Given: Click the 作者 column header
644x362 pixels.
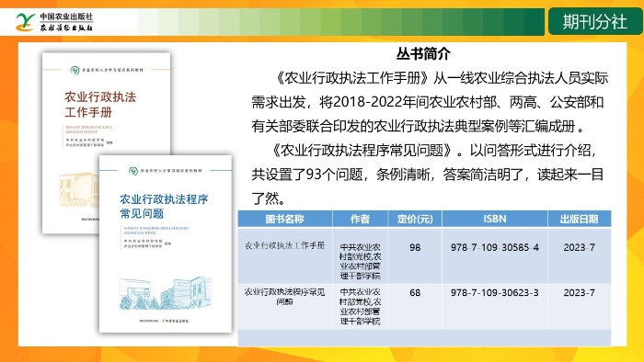Looking at the screenshot, I should pyautogui.click(x=361, y=219).
